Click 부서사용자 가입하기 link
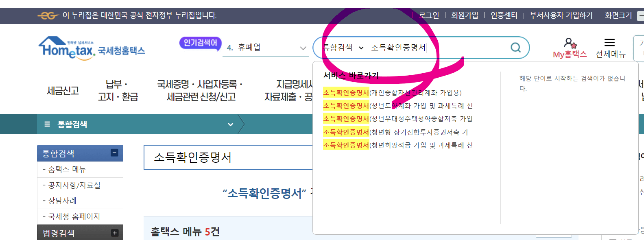 [x=561, y=15]
